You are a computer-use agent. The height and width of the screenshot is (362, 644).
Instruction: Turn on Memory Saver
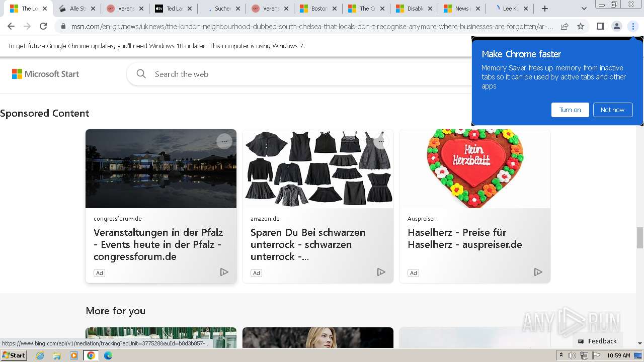click(x=570, y=110)
